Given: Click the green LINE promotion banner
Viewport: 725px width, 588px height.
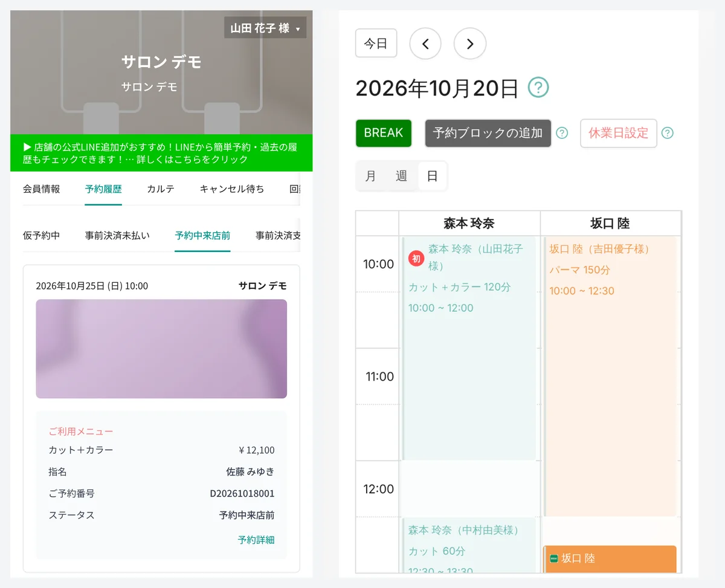Looking at the screenshot, I should pos(161,153).
